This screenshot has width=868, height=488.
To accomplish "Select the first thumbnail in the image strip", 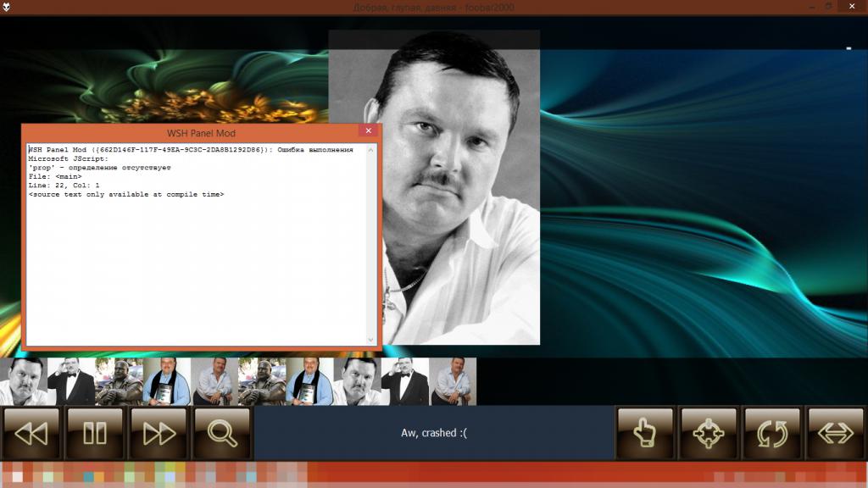I will (x=24, y=381).
